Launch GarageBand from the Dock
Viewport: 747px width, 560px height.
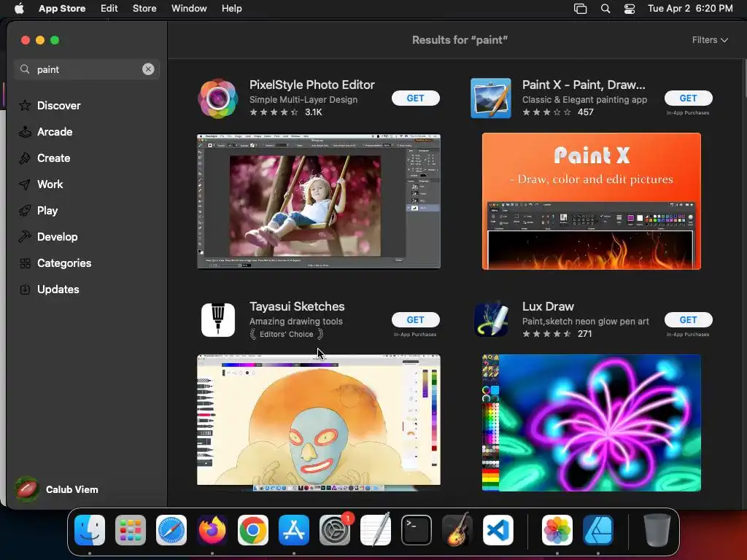pyautogui.click(x=457, y=530)
